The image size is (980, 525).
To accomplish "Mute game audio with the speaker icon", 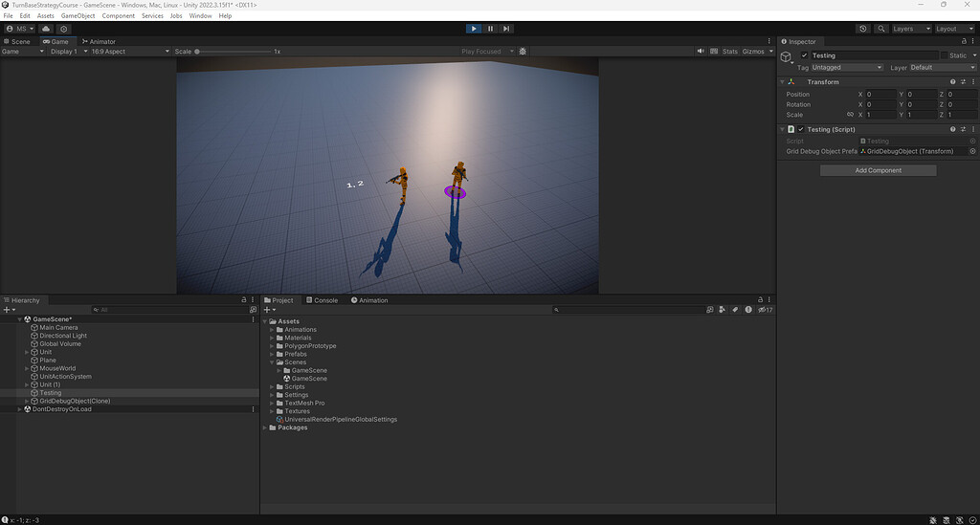I will tap(701, 52).
